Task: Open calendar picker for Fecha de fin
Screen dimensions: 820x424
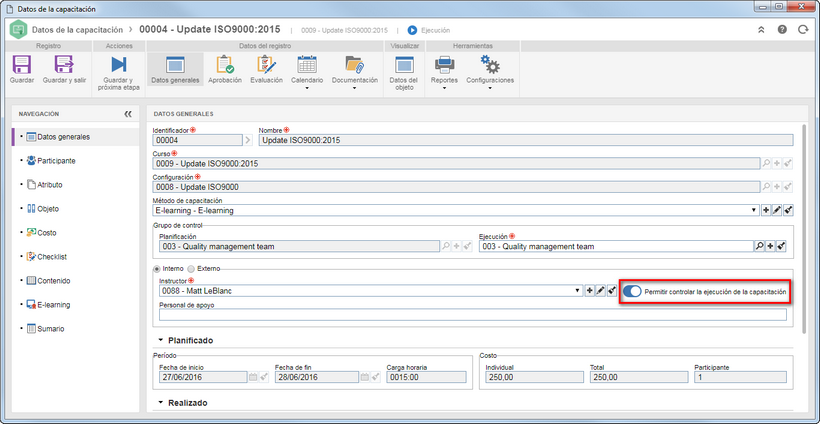Action: 364,377
